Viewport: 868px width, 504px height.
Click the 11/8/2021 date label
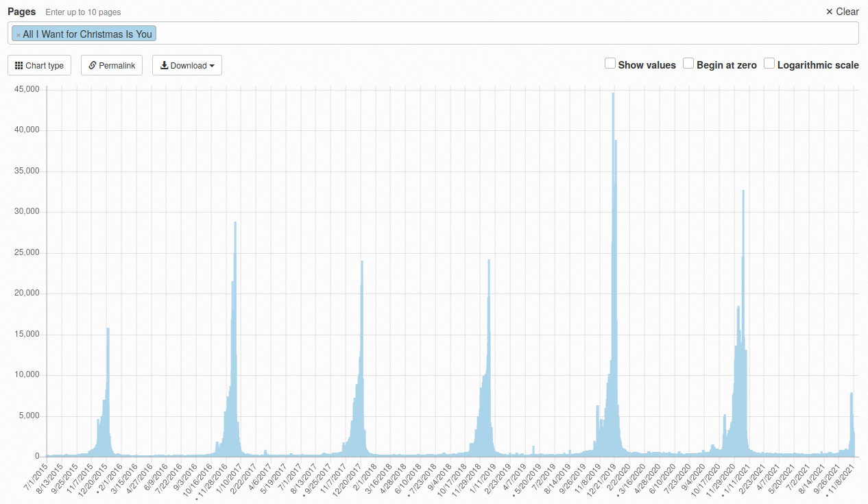tap(841, 478)
